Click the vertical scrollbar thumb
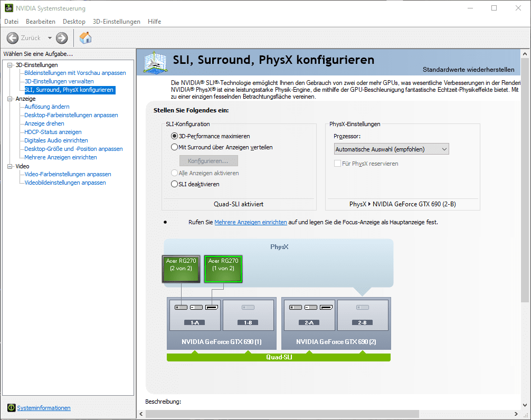Image resolution: width=531 pixels, height=420 pixels. click(525, 180)
